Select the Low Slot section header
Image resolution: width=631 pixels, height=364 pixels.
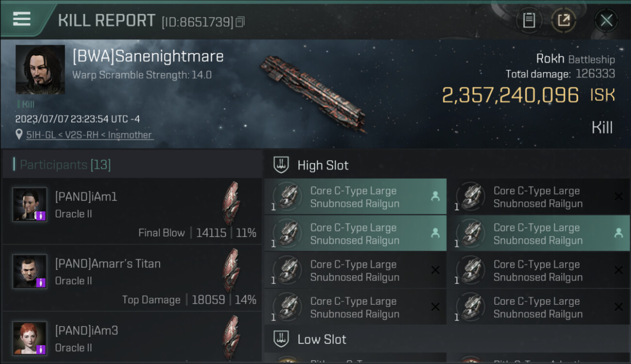click(x=321, y=339)
